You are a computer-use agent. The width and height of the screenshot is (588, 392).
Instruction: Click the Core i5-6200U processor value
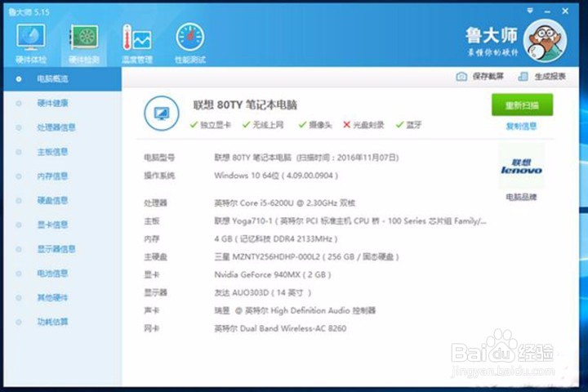[x=285, y=203]
